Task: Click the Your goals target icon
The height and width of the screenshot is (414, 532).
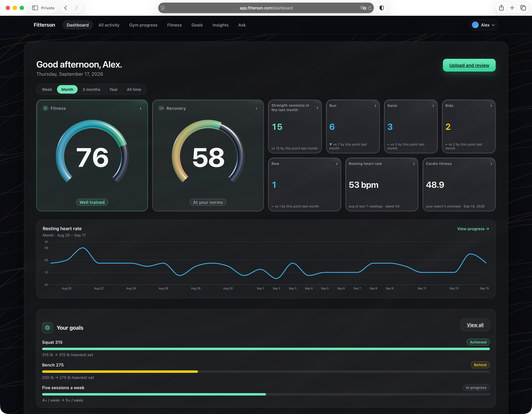Action: pos(48,328)
